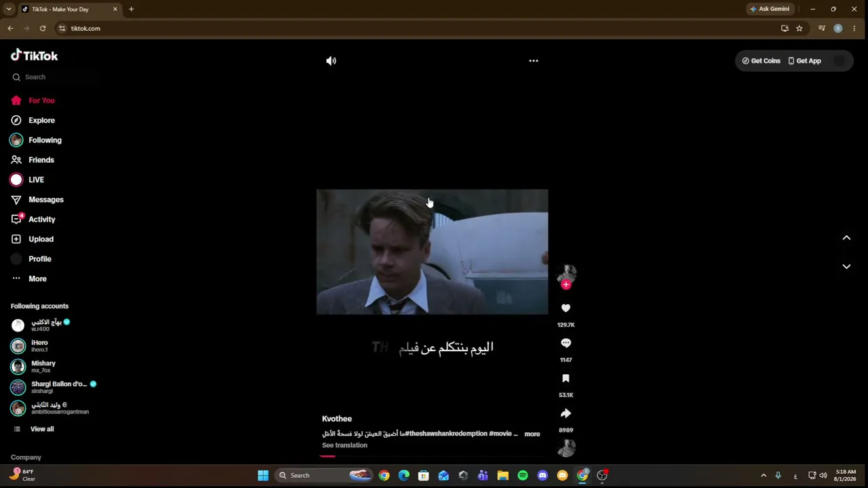The height and width of the screenshot is (488, 868).
Task: Expand the caption with the more link
Action: pos(532,434)
